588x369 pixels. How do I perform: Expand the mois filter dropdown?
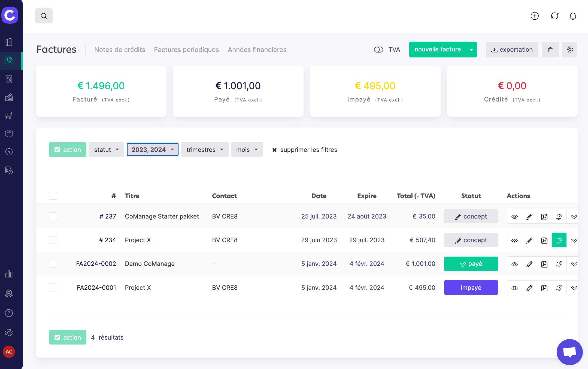[246, 150]
